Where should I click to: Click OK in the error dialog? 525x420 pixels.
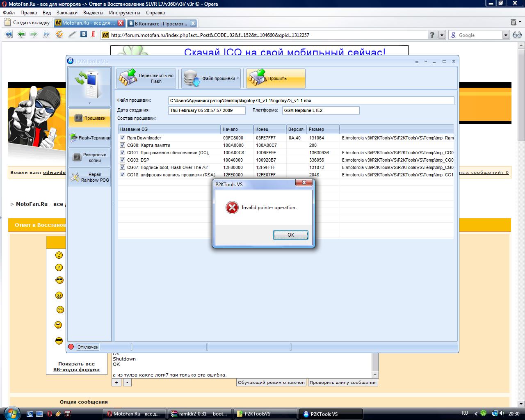click(x=291, y=235)
